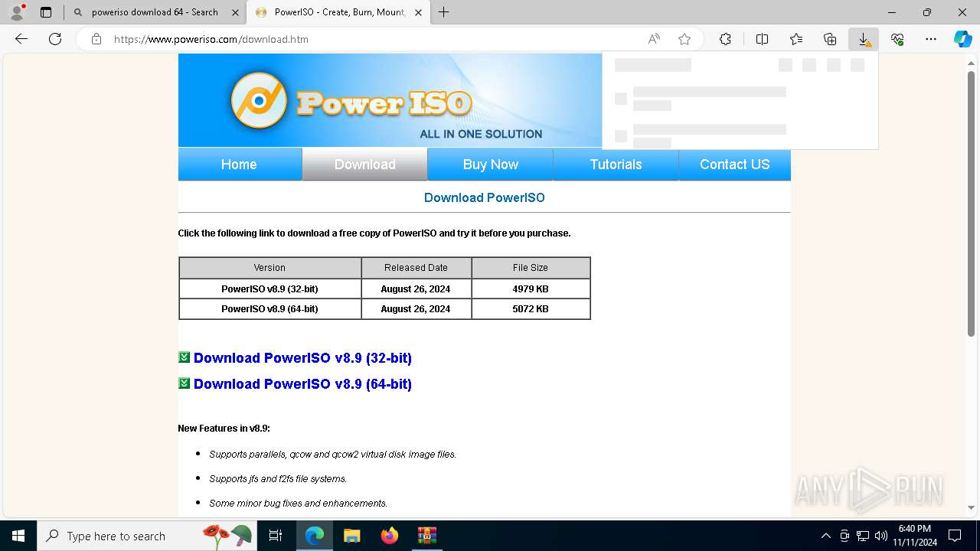Screen dimensions: 980x551
Task: Open the Extensions puzzle icon
Action: (x=725, y=39)
